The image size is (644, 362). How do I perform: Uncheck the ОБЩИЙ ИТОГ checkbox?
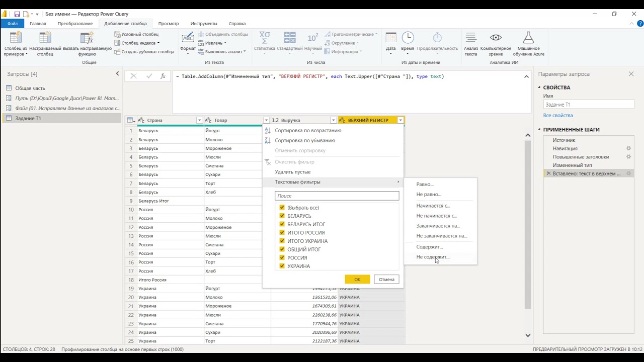[282, 249]
